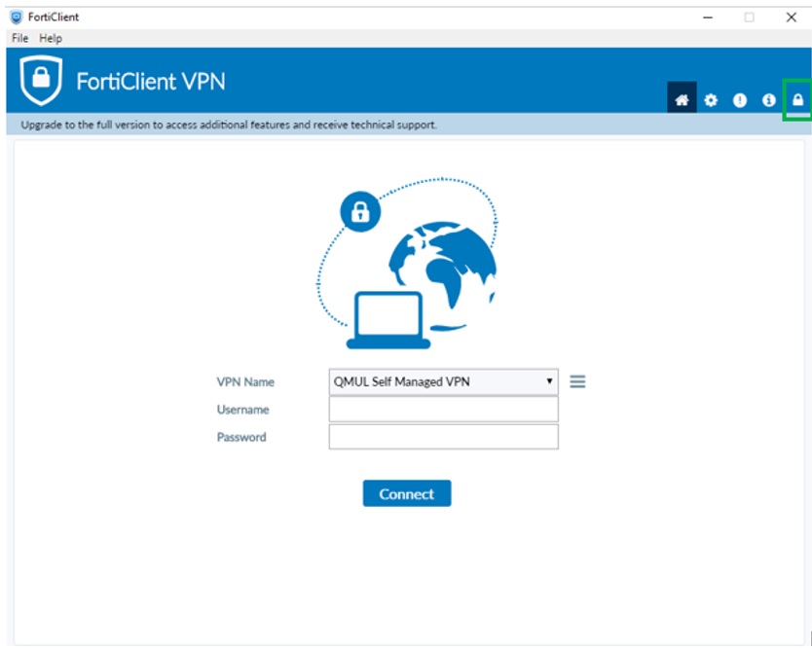
Task: Click the padlock unlock settings icon
Action: pos(797,100)
